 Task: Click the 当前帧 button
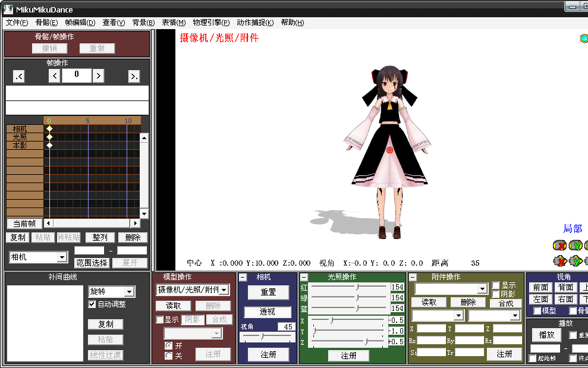[x=24, y=224]
